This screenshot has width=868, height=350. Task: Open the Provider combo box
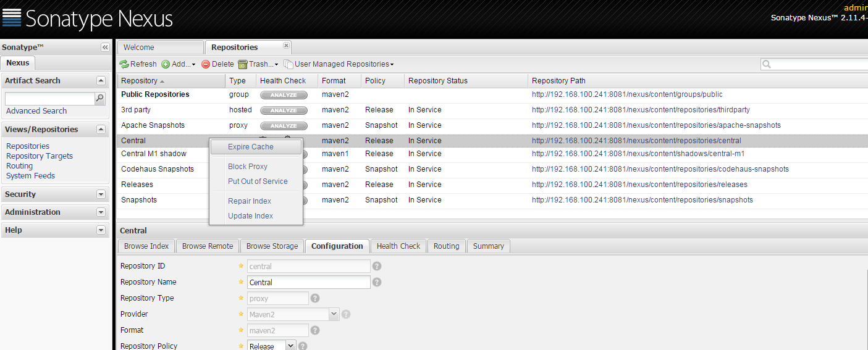click(334, 314)
